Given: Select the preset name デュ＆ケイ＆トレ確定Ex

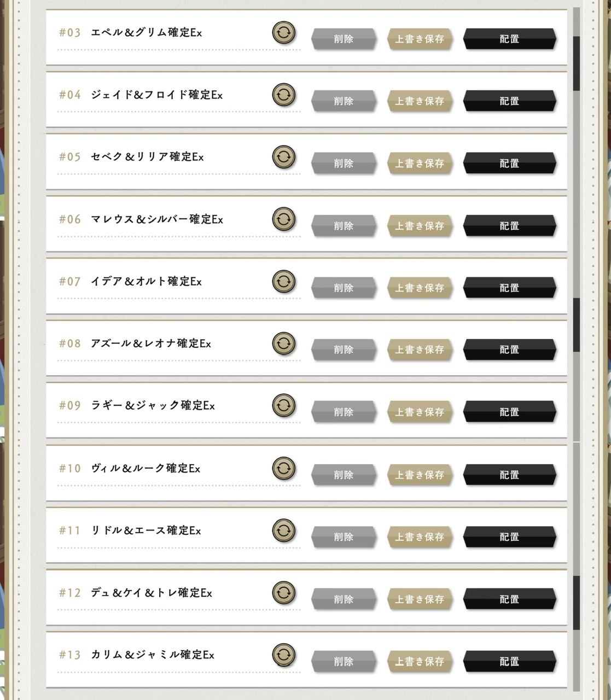Looking at the screenshot, I should [152, 593].
